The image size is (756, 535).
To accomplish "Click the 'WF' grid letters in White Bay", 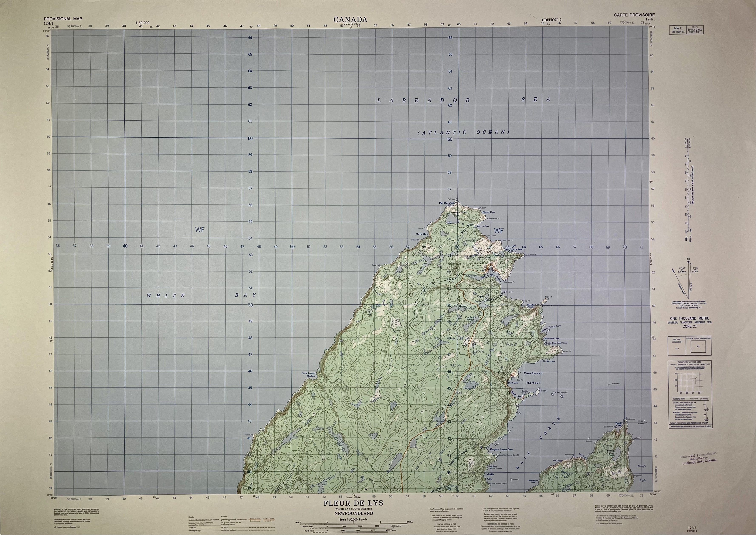I will (200, 230).
